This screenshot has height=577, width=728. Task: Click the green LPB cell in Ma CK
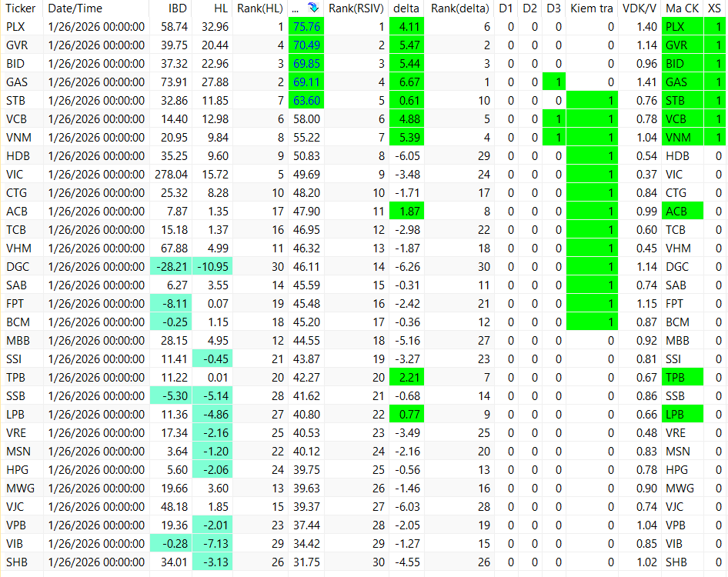click(x=683, y=415)
